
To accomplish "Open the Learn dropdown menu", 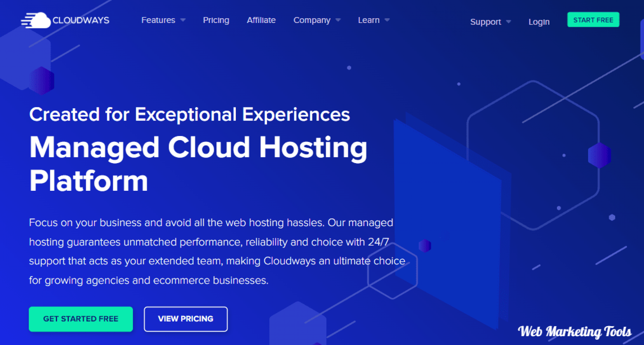I will 370,20.
